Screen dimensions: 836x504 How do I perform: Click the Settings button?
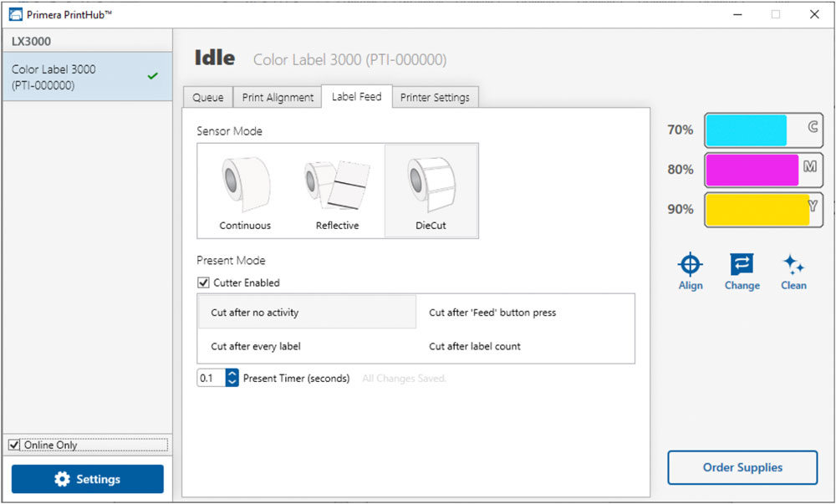tap(88, 479)
